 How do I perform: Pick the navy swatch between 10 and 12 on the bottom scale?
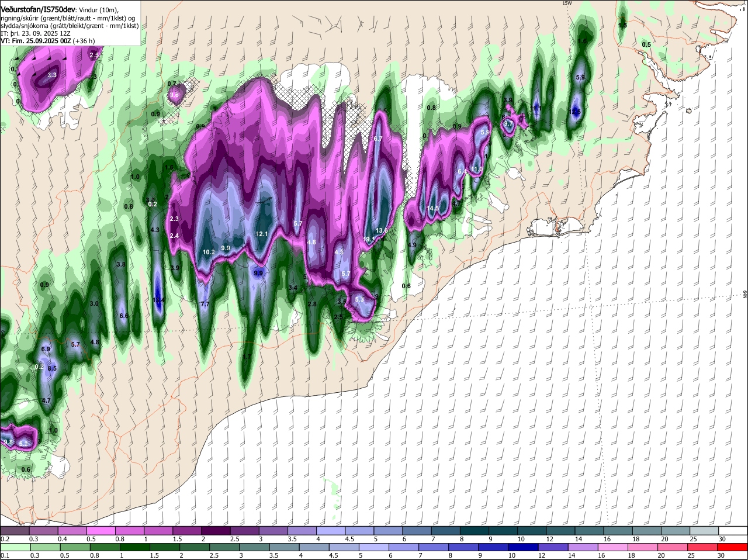coord(523,547)
